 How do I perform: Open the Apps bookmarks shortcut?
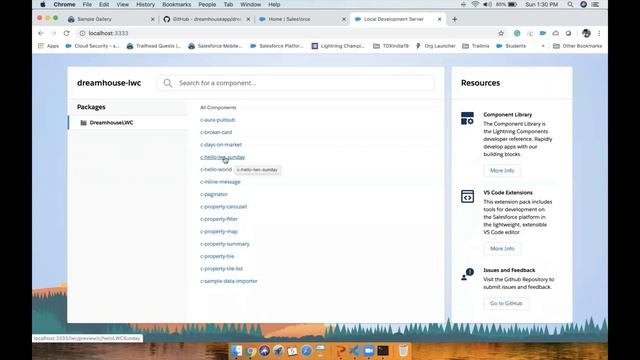tap(48, 46)
